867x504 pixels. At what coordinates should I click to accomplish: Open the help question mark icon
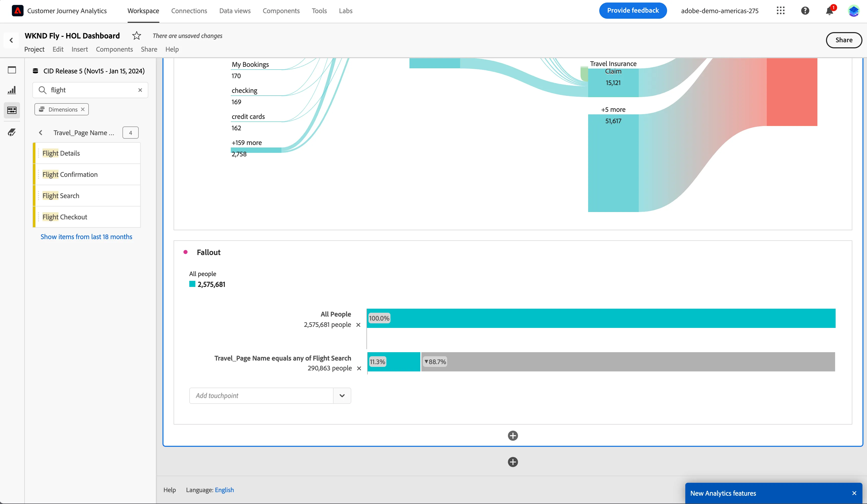[805, 11]
